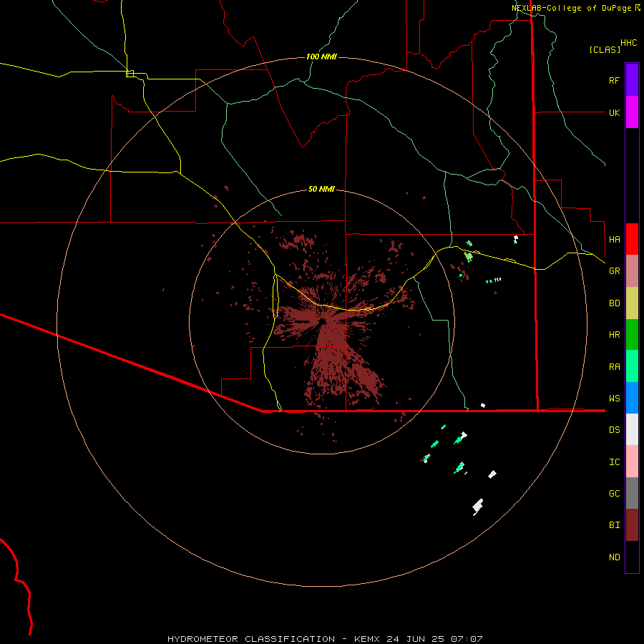Click the "07:07" timestamp text
This screenshot has width=644, height=644.
467,639
